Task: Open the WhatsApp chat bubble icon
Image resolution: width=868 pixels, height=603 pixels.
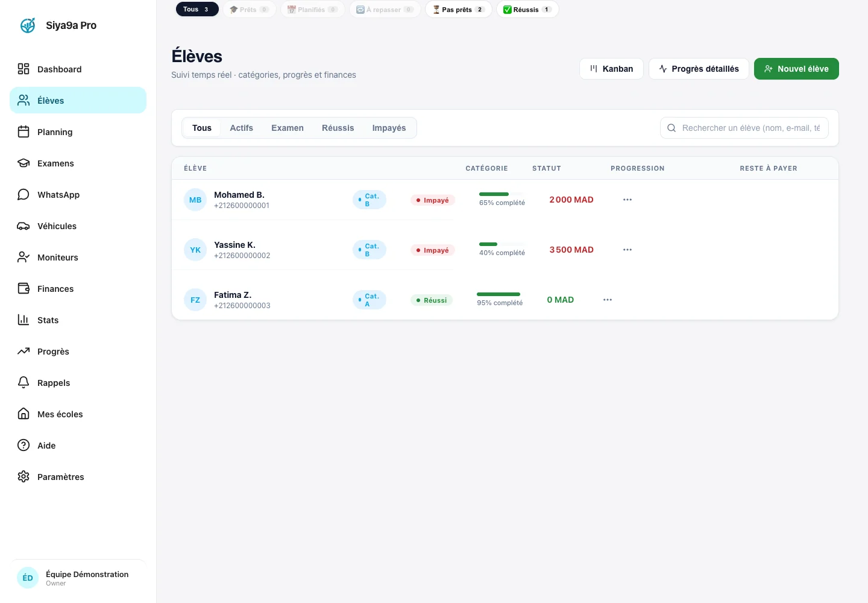Action: coord(24,194)
